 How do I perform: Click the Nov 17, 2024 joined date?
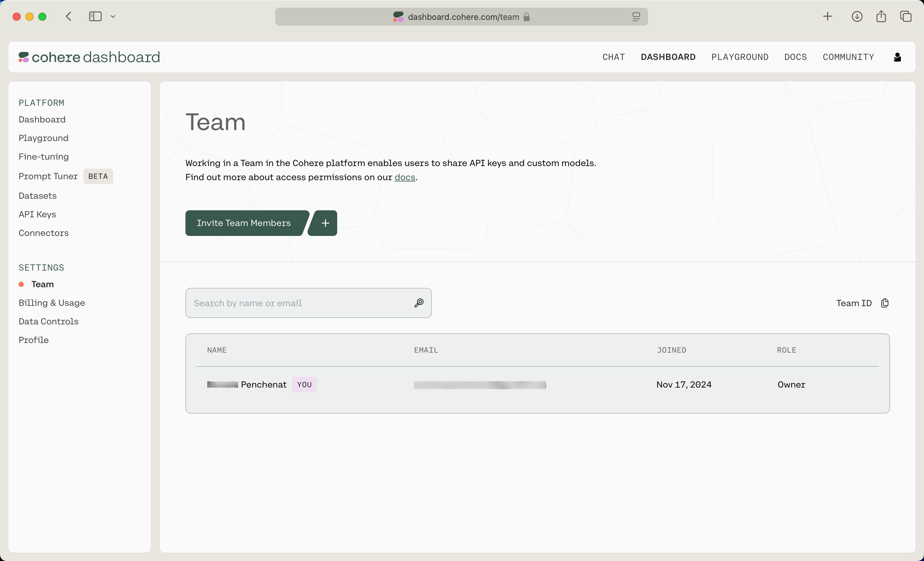(x=684, y=384)
